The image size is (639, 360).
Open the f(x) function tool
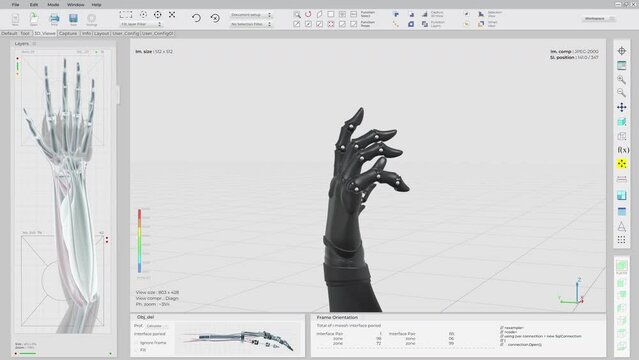(x=623, y=150)
